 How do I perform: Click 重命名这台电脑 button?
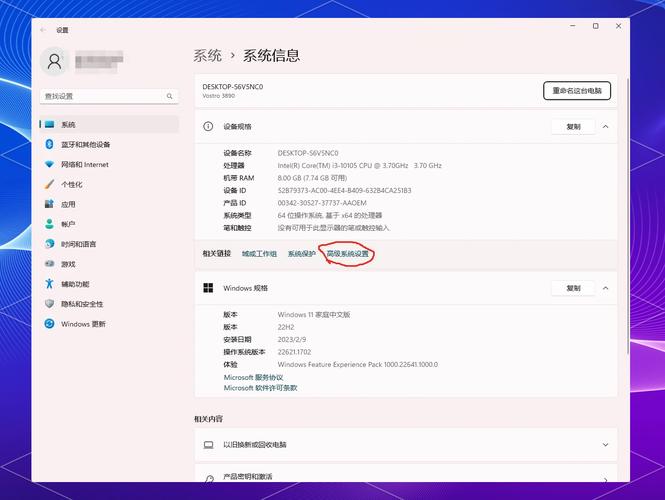pos(577,91)
